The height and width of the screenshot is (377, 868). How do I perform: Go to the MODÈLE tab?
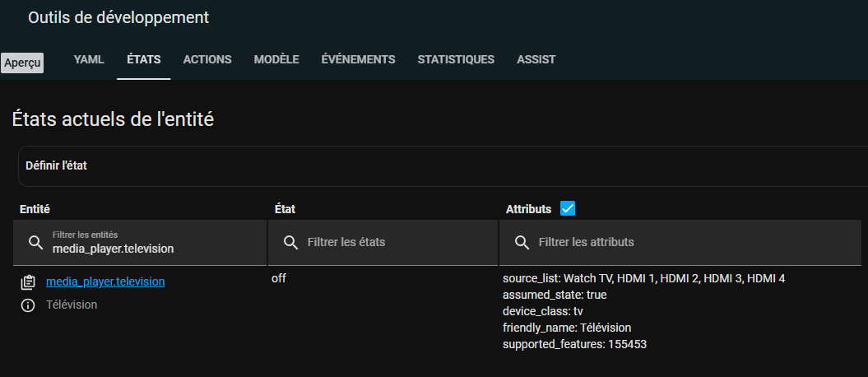click(x=276, y=60)
